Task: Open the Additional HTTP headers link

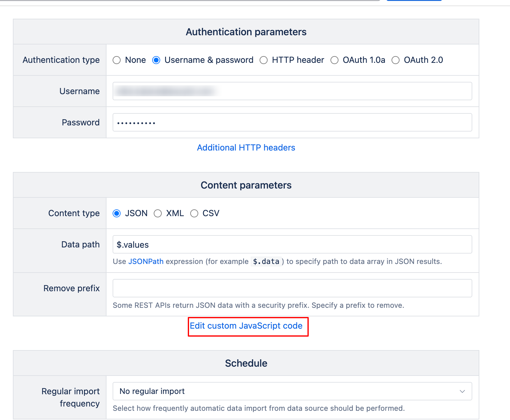Action: (x=246, y=147)
